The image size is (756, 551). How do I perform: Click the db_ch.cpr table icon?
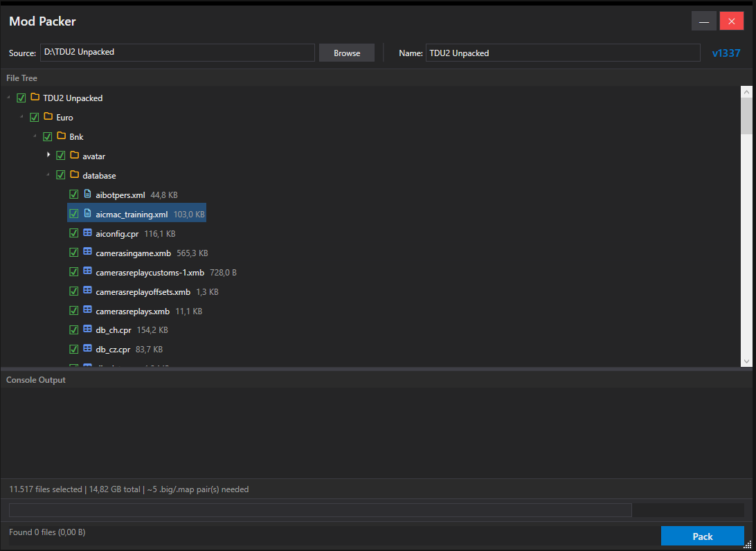[87, 329]
